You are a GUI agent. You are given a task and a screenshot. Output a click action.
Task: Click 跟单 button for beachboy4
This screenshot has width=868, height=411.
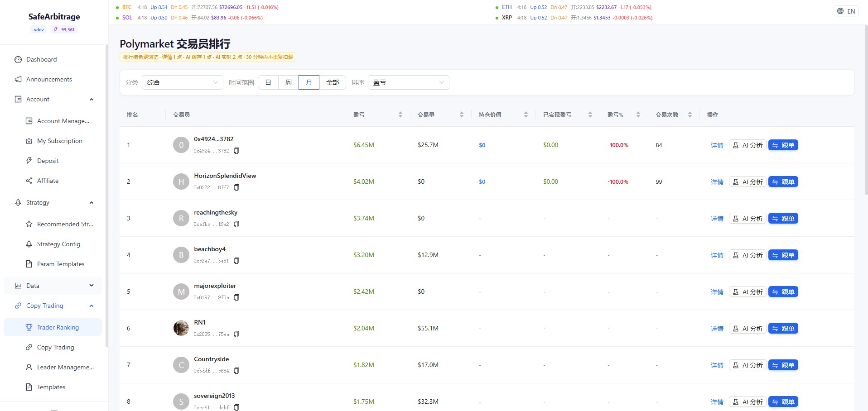(x=783, y=255)
